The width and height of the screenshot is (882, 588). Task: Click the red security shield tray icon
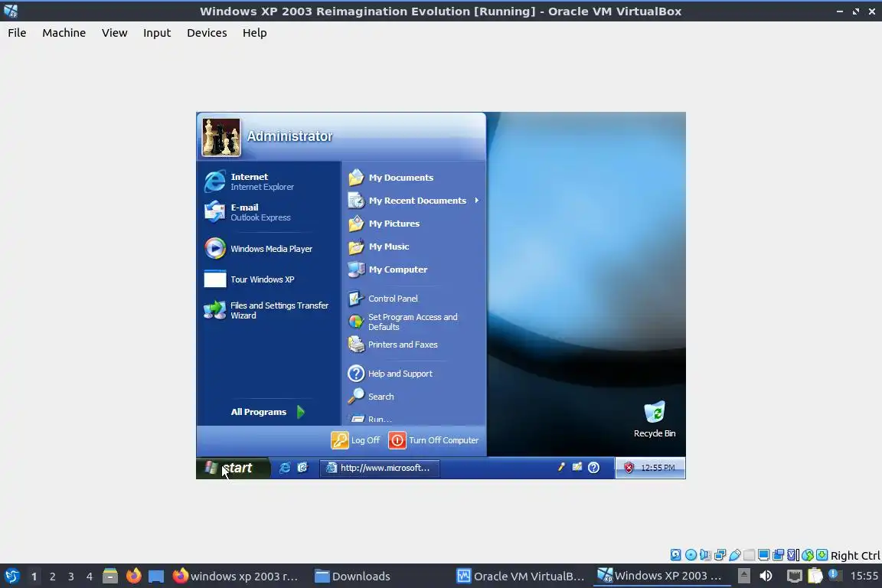tap(629, 468)
